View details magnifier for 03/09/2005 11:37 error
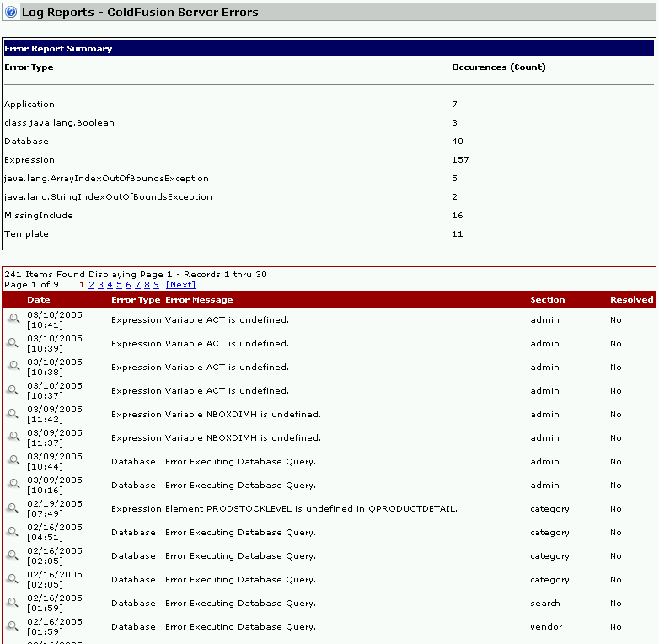Screen dimensions: 659x644 click(x=13, y=437)
